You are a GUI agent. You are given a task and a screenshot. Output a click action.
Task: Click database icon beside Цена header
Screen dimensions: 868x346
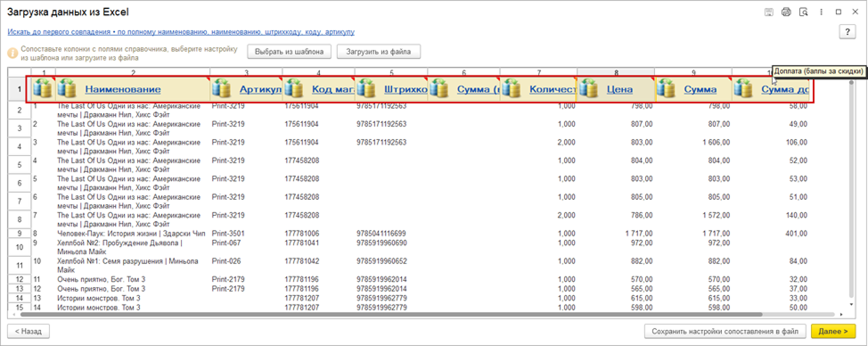(589, 88)
